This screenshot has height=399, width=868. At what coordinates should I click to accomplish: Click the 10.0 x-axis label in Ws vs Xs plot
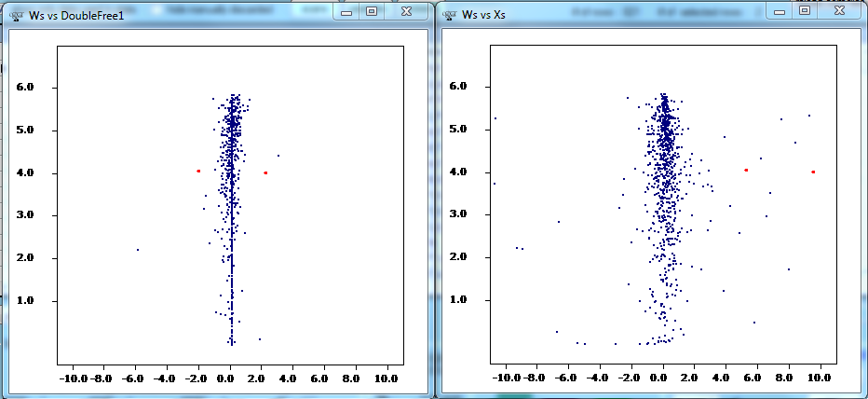tap(820, 378)
